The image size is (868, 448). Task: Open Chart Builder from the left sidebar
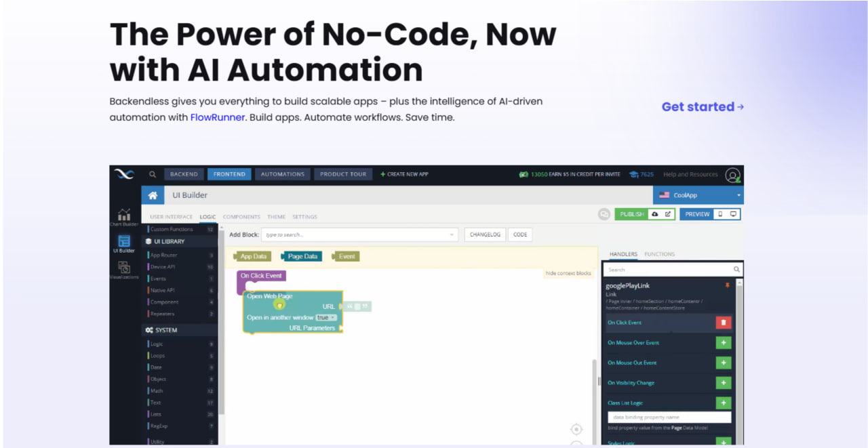(124, 218)
